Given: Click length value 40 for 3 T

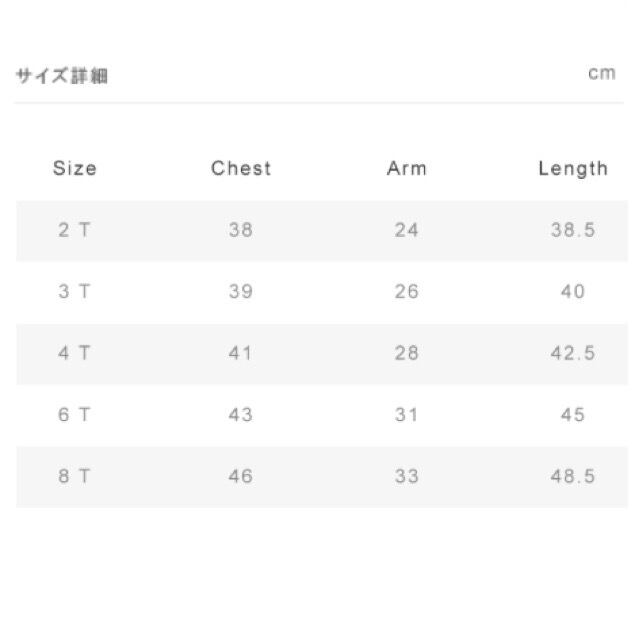Looking at the screenshot, I should click(573, 292).
